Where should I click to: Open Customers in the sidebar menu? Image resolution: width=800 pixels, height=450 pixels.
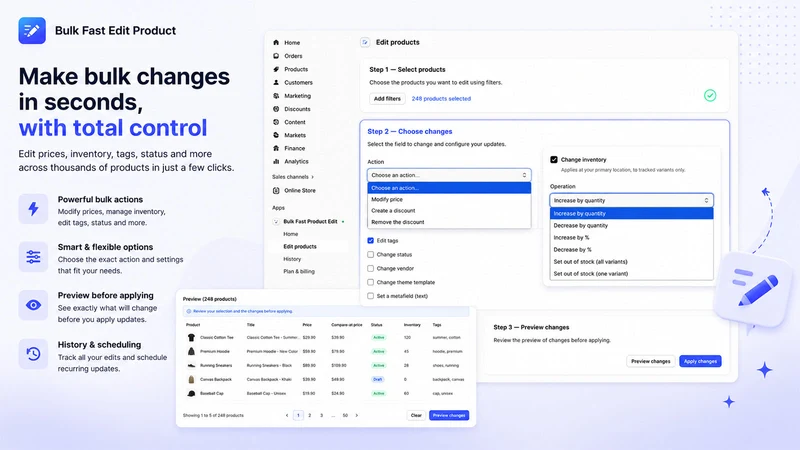tap(298, 82)
